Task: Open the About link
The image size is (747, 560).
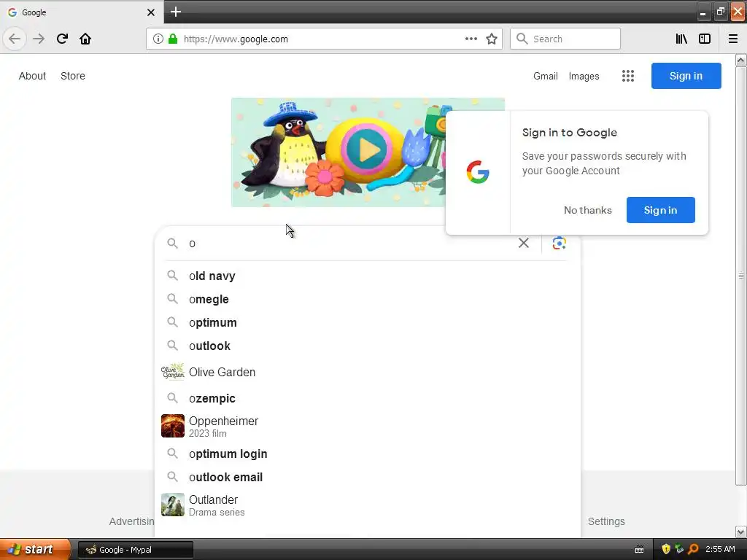Action: [32, 76]
